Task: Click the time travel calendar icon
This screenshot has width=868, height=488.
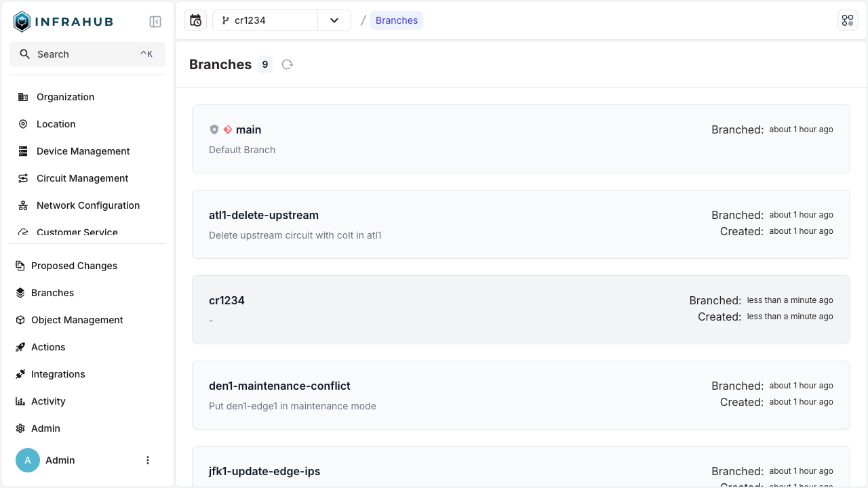Action: click(195, 20)
